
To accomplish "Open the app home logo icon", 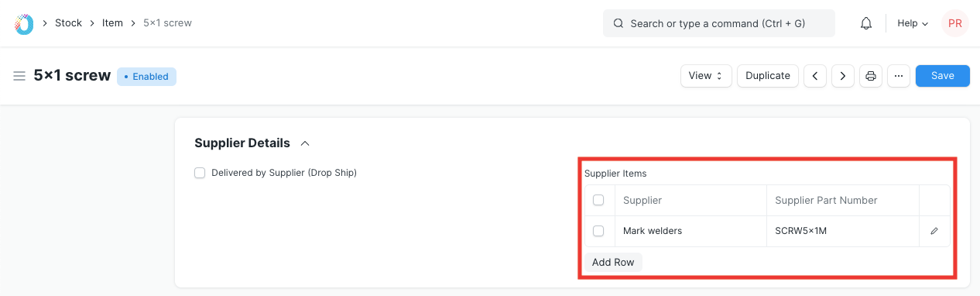I will [x=25, y=23].
